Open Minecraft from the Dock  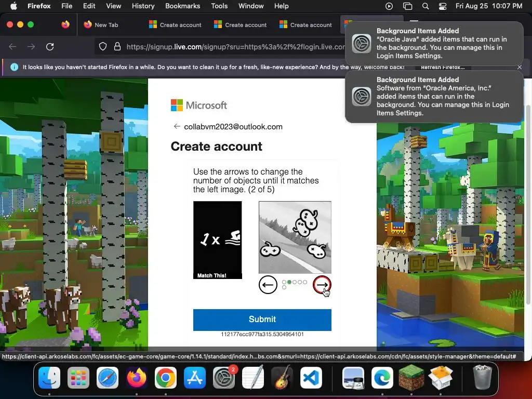coord(411,378)
